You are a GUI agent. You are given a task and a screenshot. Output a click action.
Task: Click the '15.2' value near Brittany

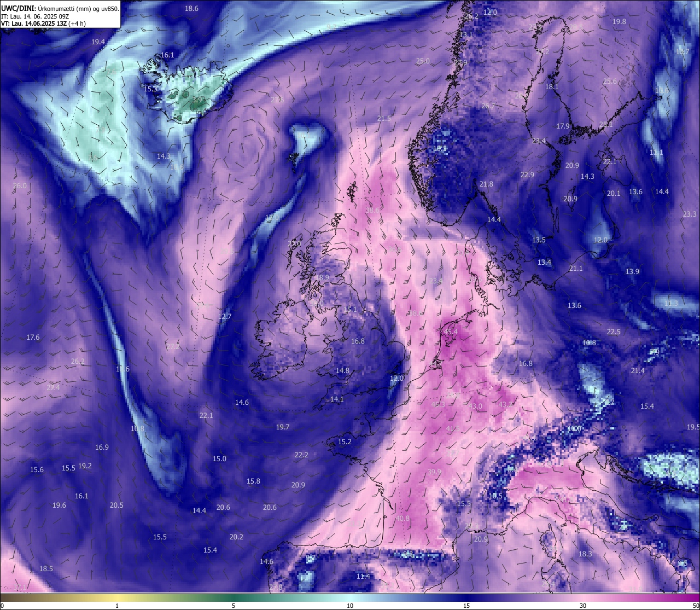click(345, 442)
